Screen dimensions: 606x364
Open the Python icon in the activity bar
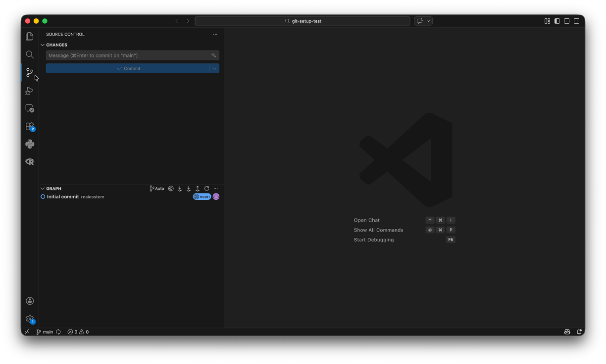[x=30, y=144]
